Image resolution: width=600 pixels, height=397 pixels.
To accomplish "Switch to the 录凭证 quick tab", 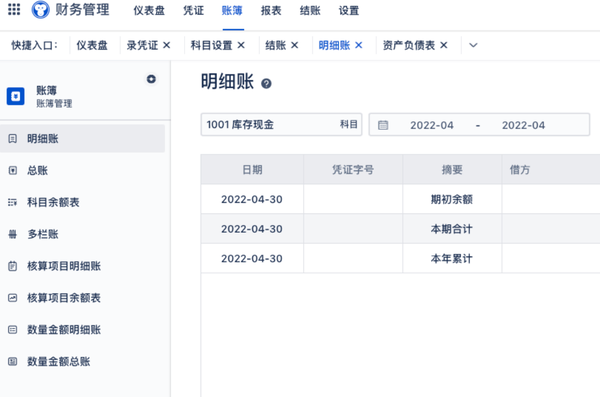I will (x=142, y=45).
